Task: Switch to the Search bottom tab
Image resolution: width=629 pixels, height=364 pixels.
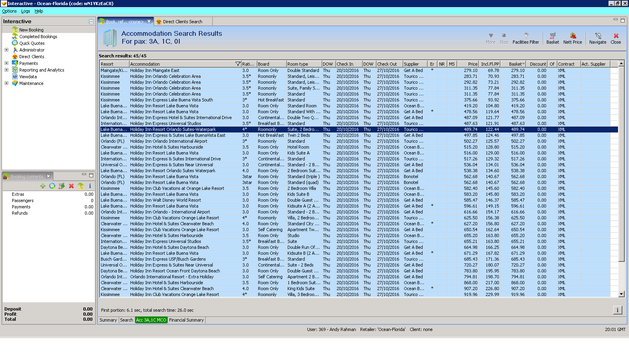Action: point(127,320)
